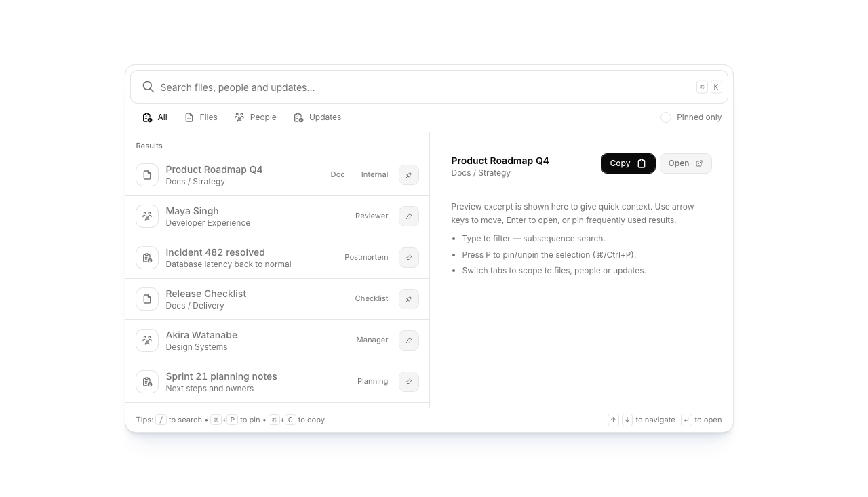Screen dimensions: 868x497
Task: Enable the Pinned only toggle
Action: (666, 117)
